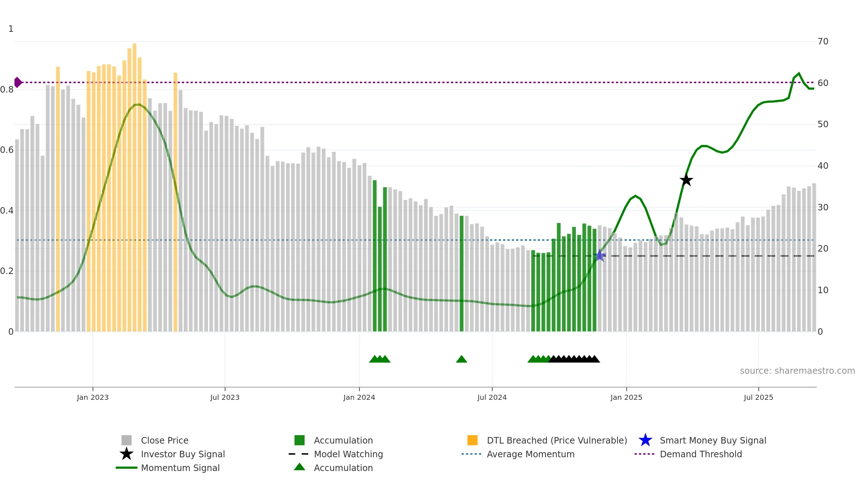
Task: Click the purple dotted Demand Threshold legend line
Action: (644, 454)
